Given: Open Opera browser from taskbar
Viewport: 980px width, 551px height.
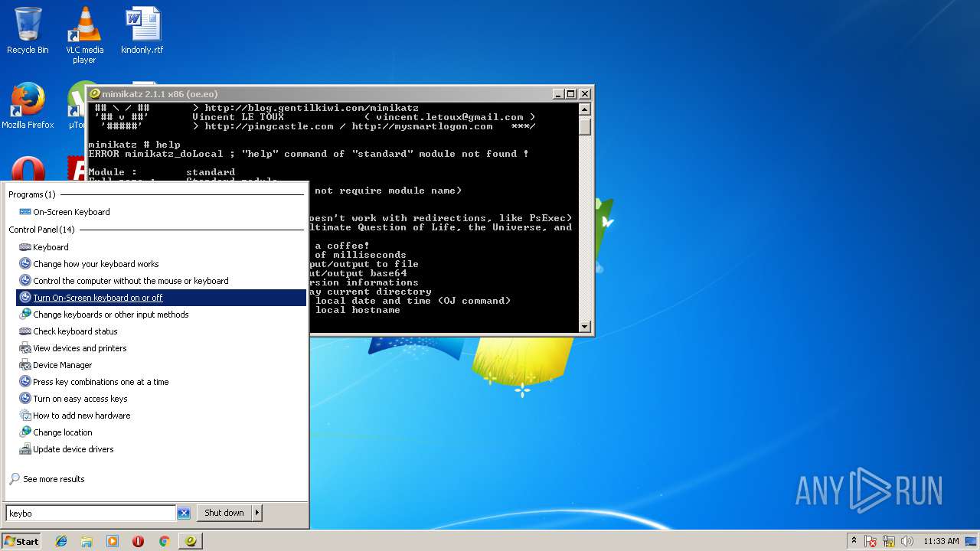Looking at the screenshot, I should (x=138, y=541).
